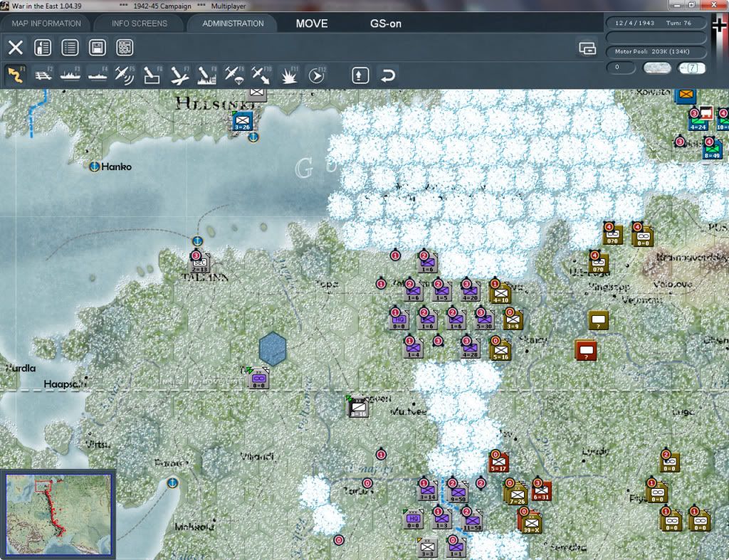
Task: Select the gold 7=26 unit
Action: (x=516, y=494)
